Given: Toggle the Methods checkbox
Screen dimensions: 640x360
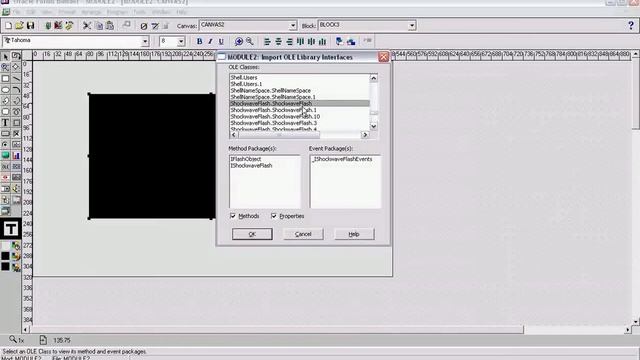Looking at the screenshot, I should click(233, 216).
